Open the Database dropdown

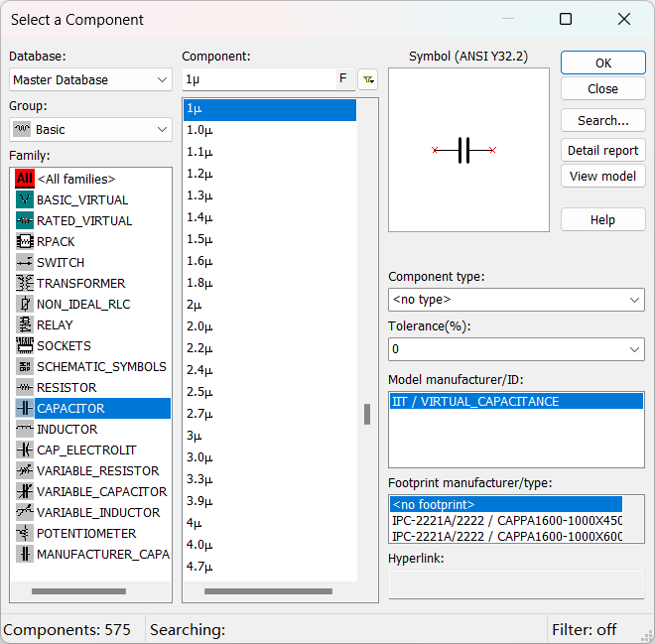point(90,79)
